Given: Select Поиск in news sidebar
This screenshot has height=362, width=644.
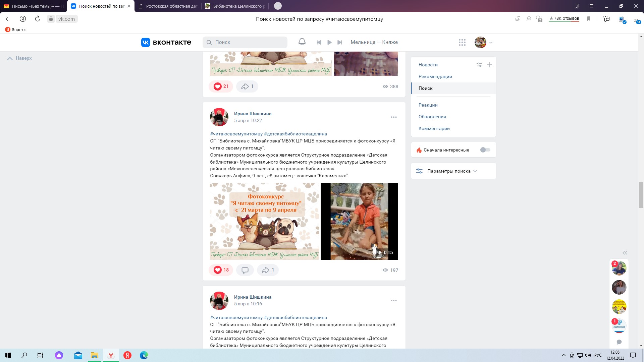Looking at the screenshot, I should click(x=453, y=88).
